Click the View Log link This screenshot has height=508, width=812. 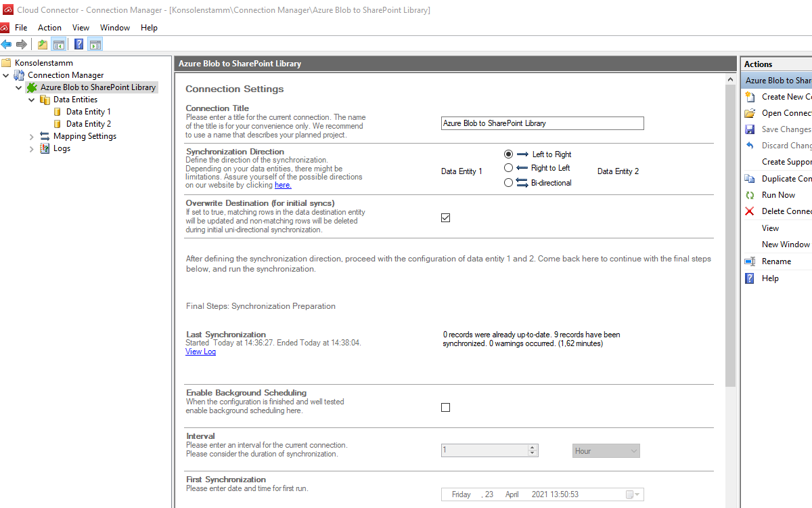pos(200,352)
